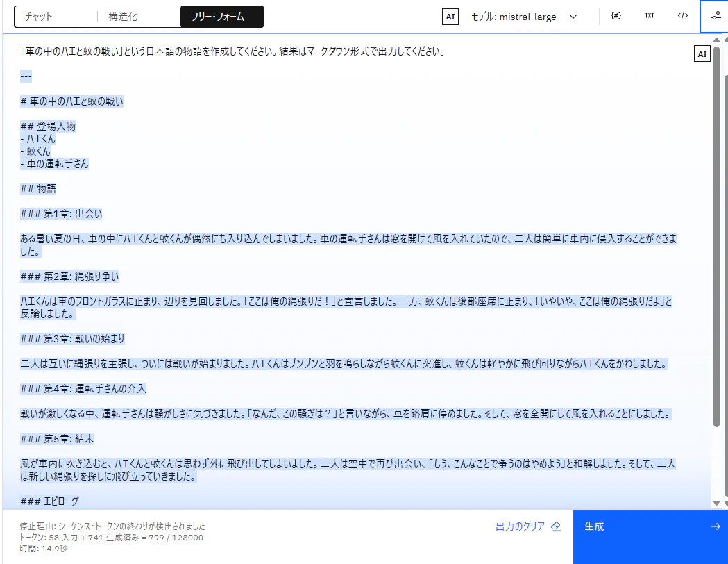Click the paragraph starting 'ある暑い夏の日'
The image size is (728, 564).
pos(348,245)
